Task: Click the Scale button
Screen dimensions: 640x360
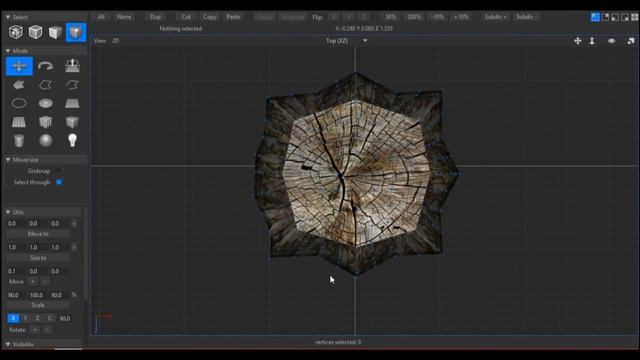Action: coord(38,305)
